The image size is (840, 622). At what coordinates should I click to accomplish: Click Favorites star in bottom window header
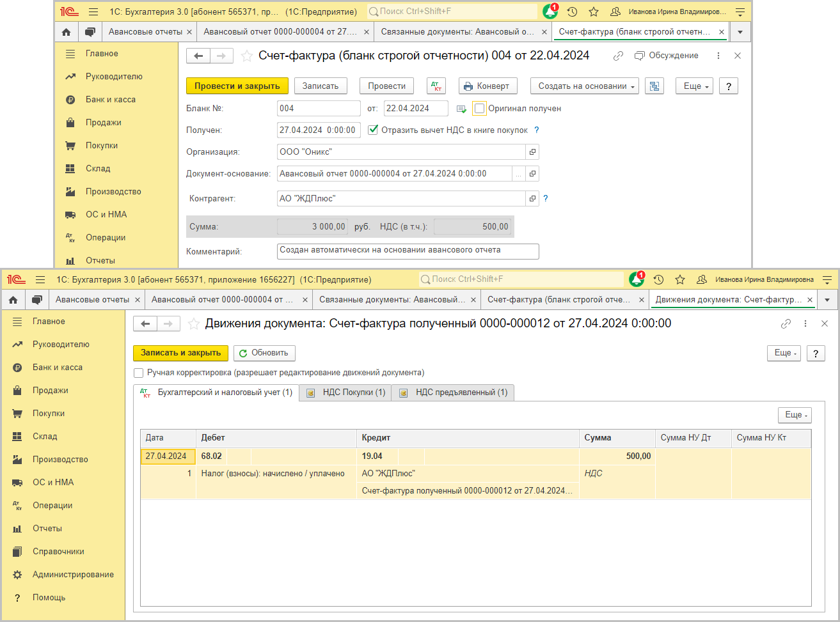(680, 279)
